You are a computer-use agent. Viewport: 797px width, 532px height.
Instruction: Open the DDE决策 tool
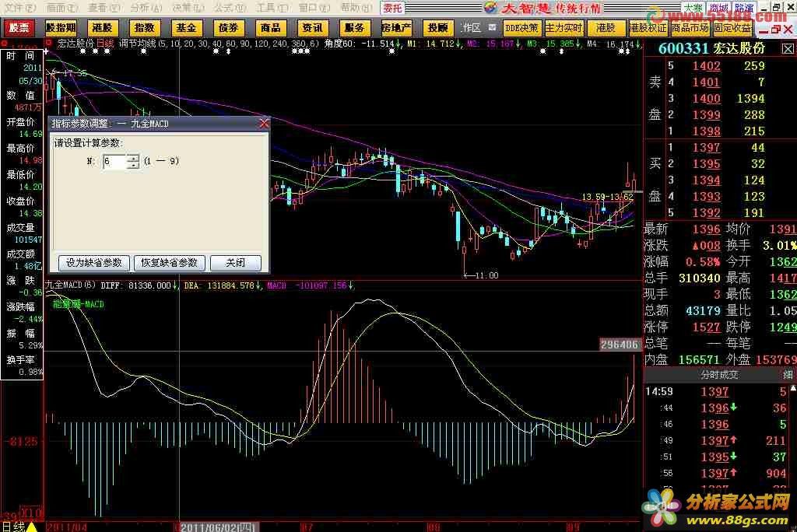[521, 28]
